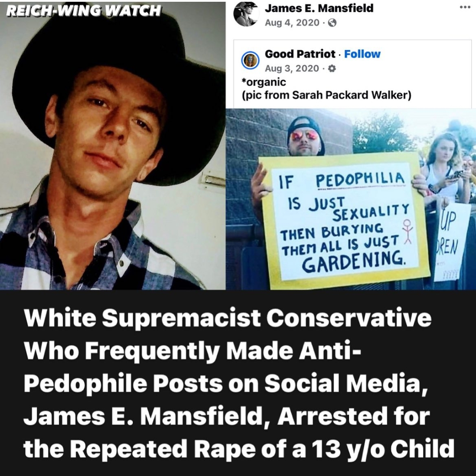Open the Good Patriot page name
This screenshot has width=476, height=476.
pyautogui.click(x=300, y=54)
